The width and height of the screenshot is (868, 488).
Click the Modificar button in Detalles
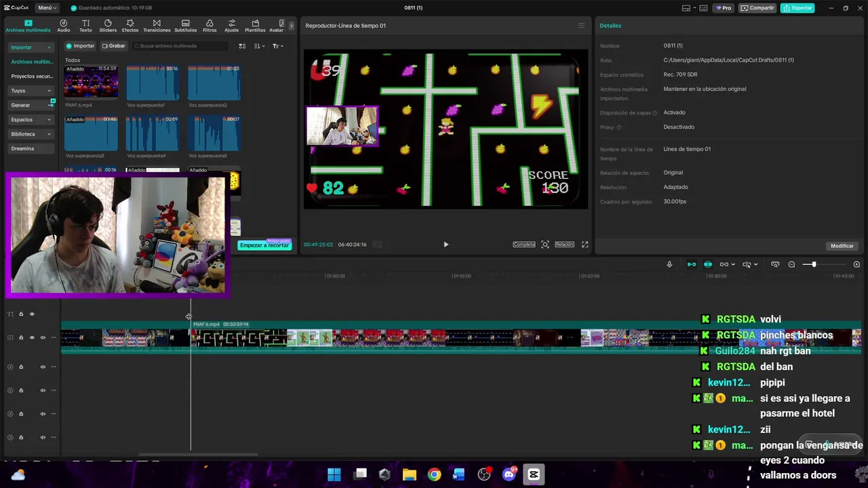(842, 246)
